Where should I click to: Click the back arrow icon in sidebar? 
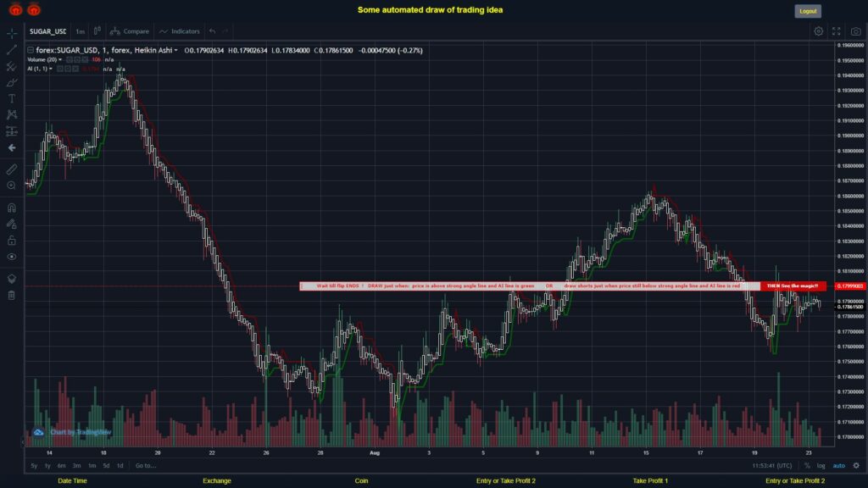point(12,147)
